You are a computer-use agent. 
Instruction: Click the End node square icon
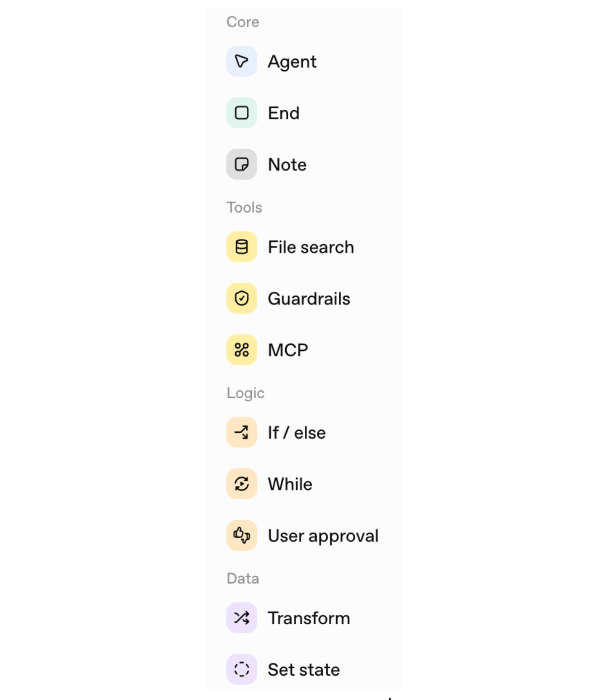coord(241,113)
